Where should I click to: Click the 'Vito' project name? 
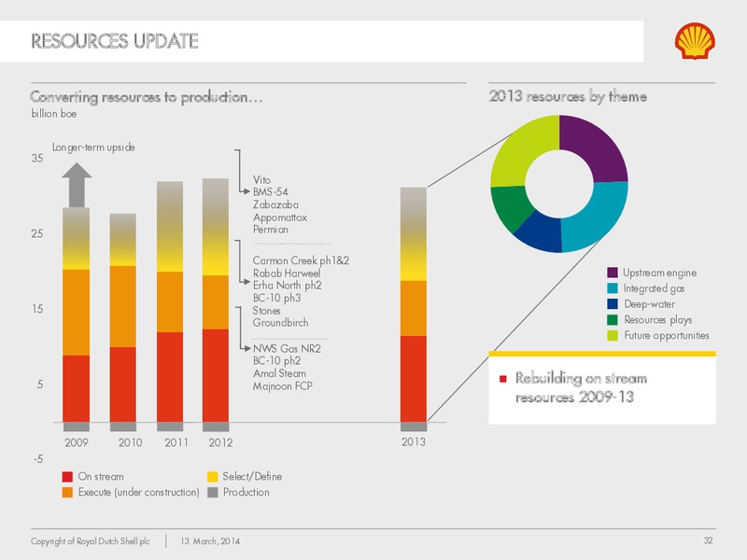(262, 180)
